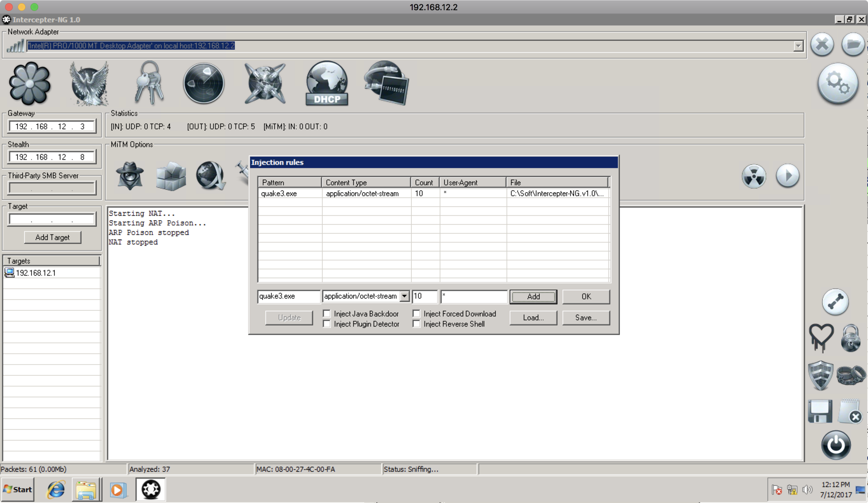The height and width of the screenshot is (503, 868).
Task: Open Internet Explorer from taskbar
Action: coord(56,489)
